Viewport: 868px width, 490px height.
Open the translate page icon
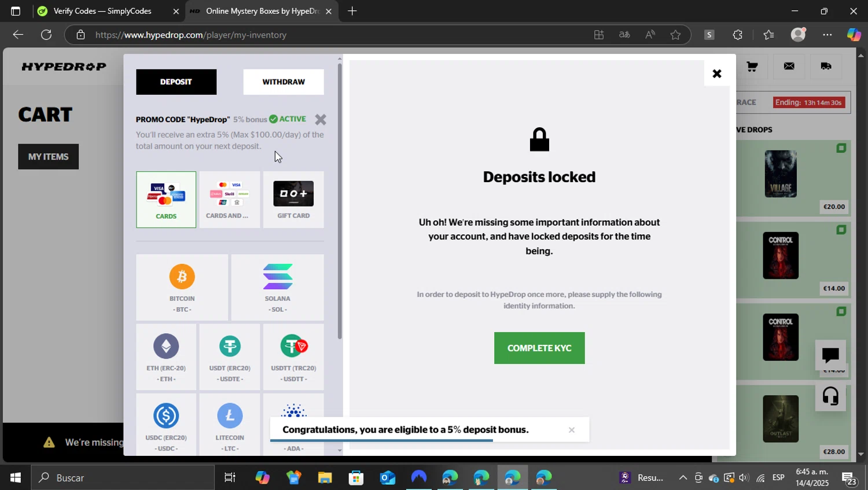tap(624, 35)
